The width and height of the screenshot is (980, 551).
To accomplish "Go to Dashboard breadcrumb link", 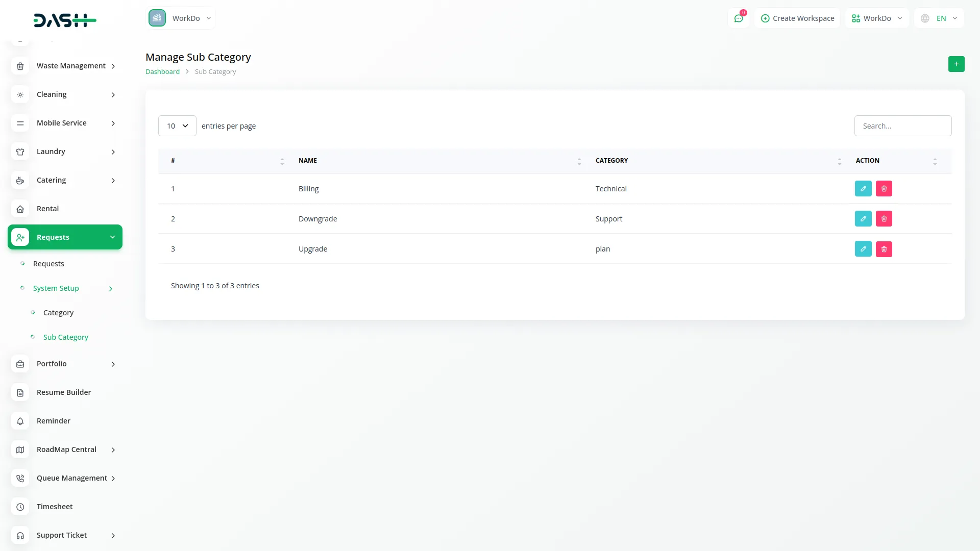I will (x=162, y=72).
